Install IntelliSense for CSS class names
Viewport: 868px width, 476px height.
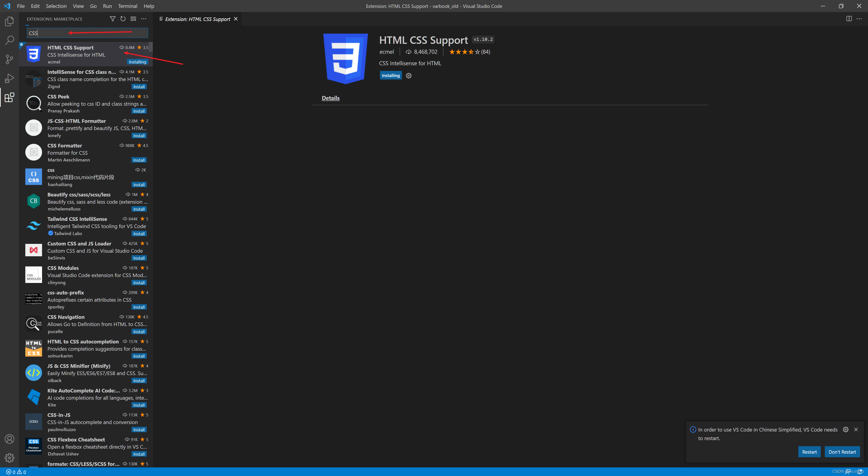point(139,86)
